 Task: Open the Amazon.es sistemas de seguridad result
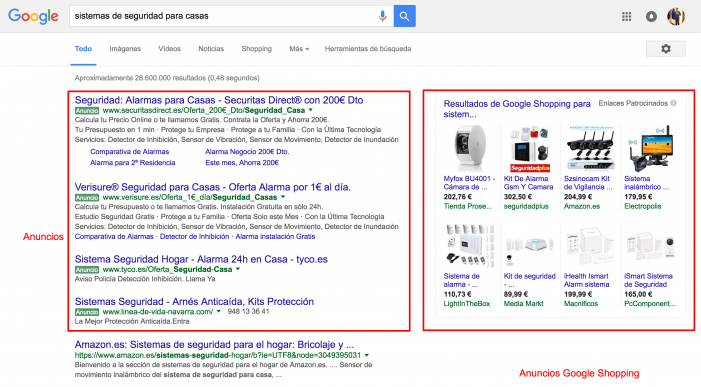[214, 345]
